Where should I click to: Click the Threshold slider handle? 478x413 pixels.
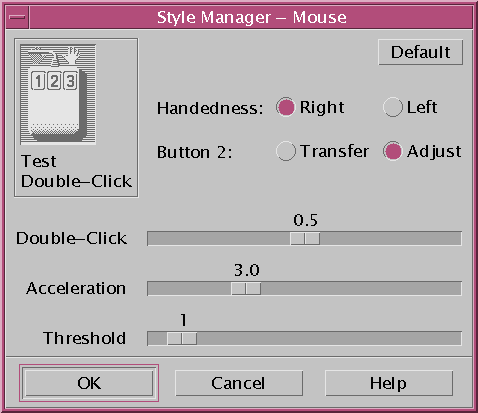tap(182, 338)
